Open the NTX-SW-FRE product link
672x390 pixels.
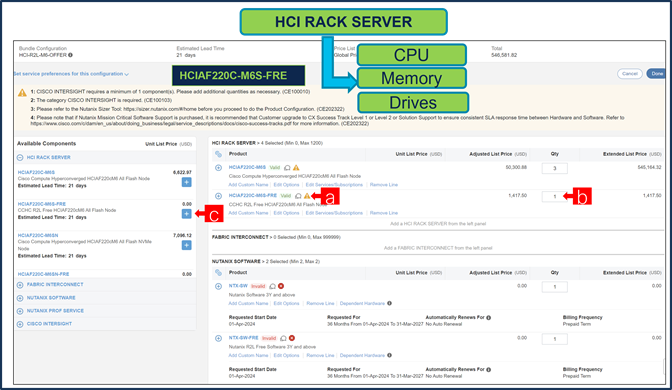point(243,338)
